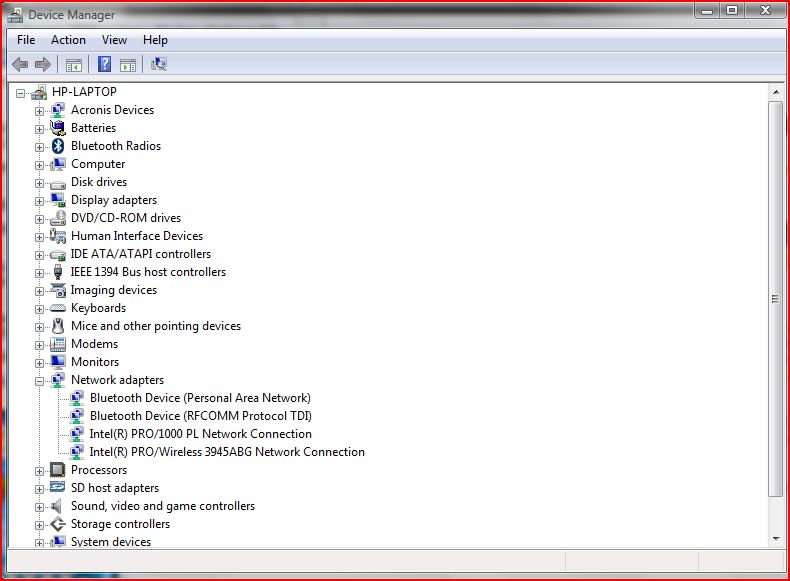Open the View menu
The height and width of the screenshot is (581, 790).
(114, 40)
